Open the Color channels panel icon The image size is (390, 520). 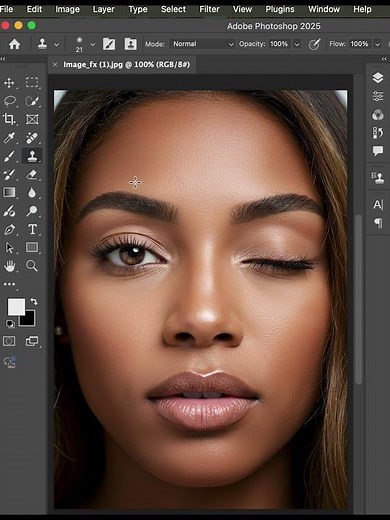[x=378, y=115]
